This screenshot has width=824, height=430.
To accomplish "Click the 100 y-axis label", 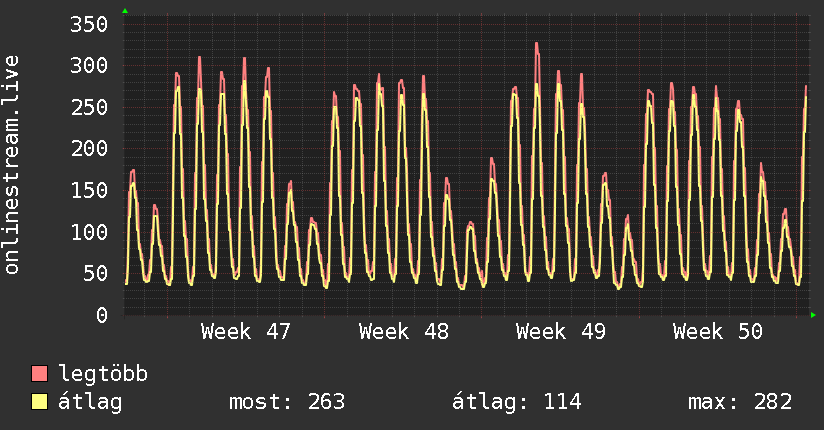I will tap(89, 232).
